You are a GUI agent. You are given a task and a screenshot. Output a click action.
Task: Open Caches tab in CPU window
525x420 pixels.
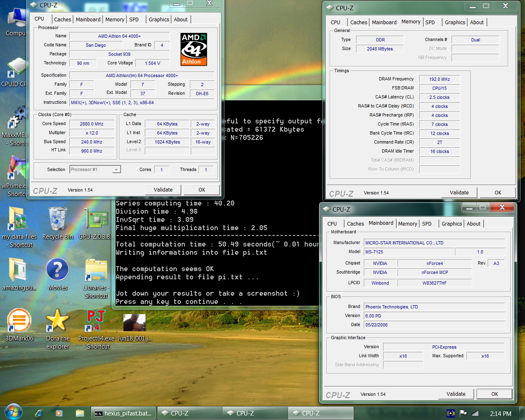[63, 19]
